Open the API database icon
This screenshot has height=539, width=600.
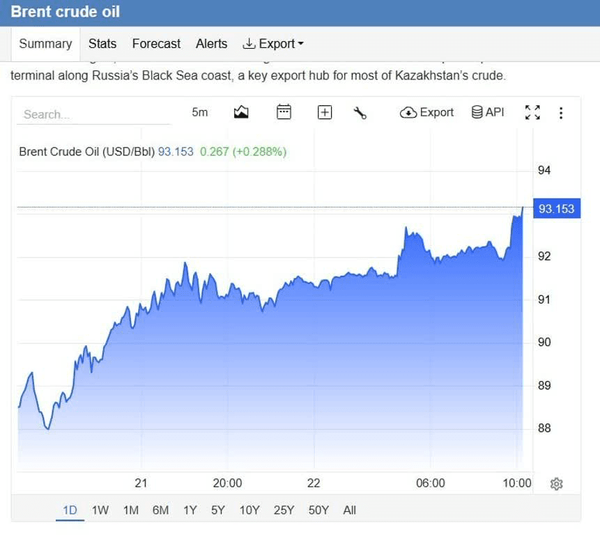coord(488,112)
